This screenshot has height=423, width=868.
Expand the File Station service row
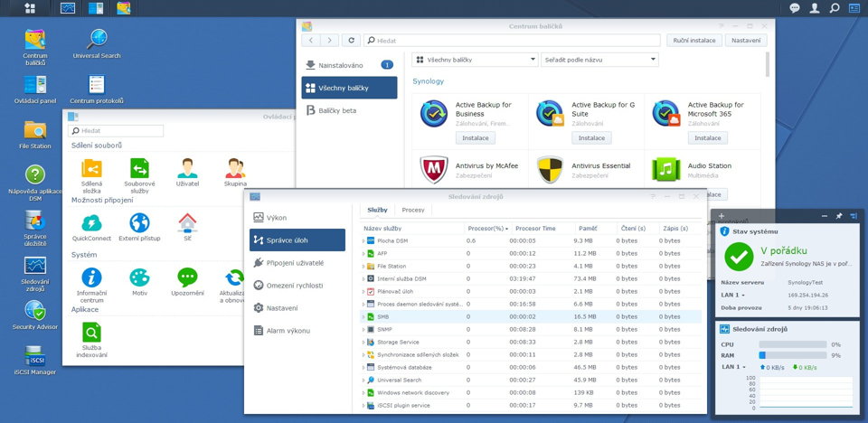(363, 267)
